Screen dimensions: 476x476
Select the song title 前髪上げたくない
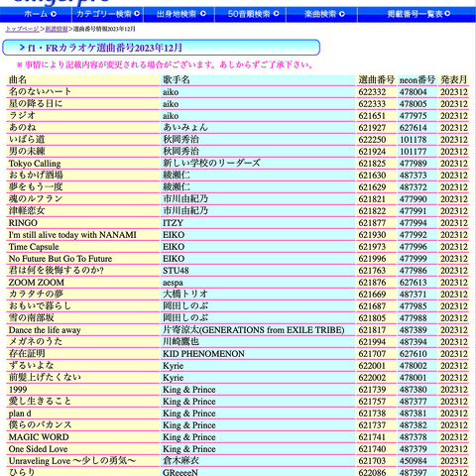point(45,377)
